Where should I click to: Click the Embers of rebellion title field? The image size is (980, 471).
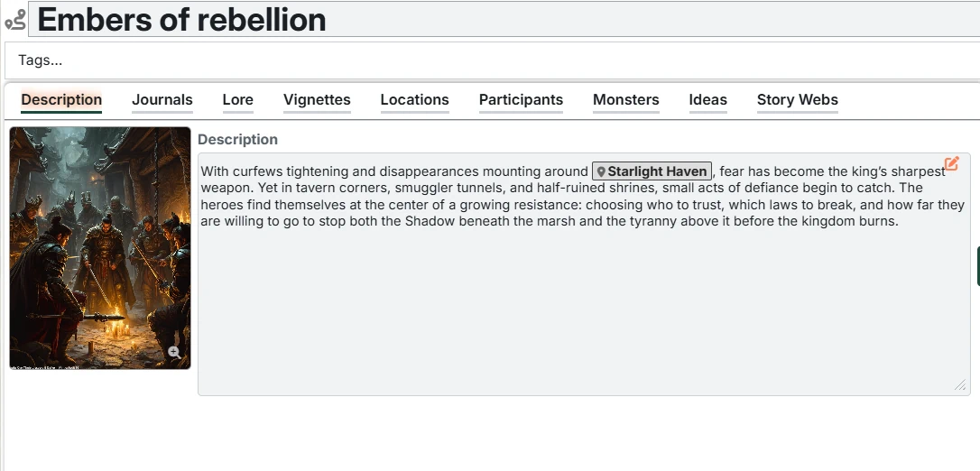coord(505,20)
